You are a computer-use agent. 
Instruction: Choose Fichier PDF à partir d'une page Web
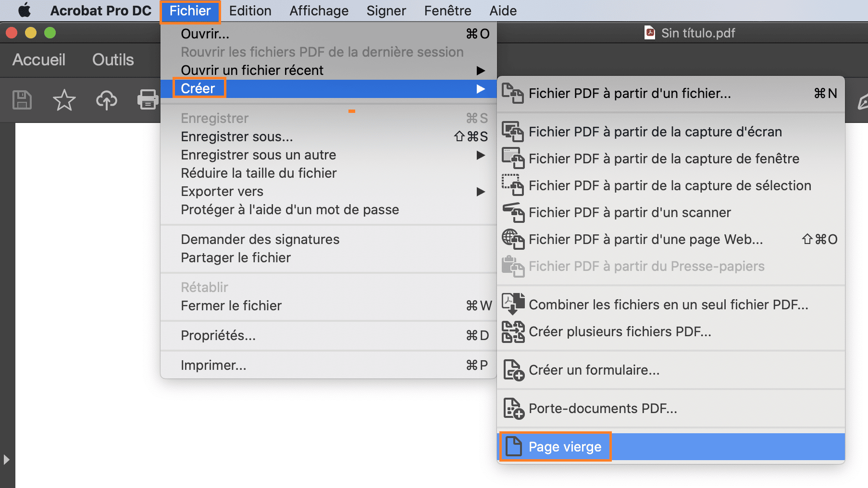point(645,239)
